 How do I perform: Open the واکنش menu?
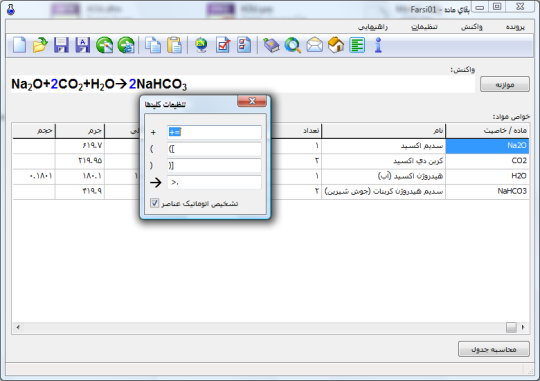pyautogui.click(x=472, y=27)
